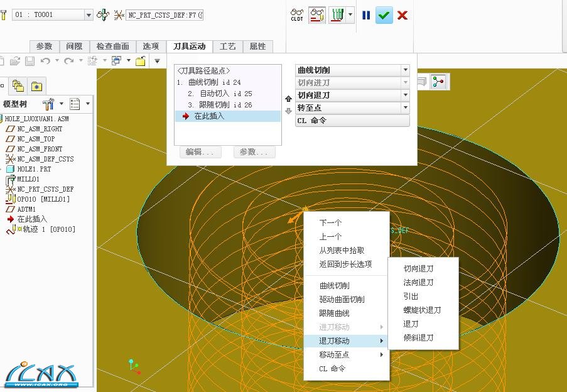Click the CL 命令 button in panel
Screen dimensions: 567x392
[x=352, y=121]
